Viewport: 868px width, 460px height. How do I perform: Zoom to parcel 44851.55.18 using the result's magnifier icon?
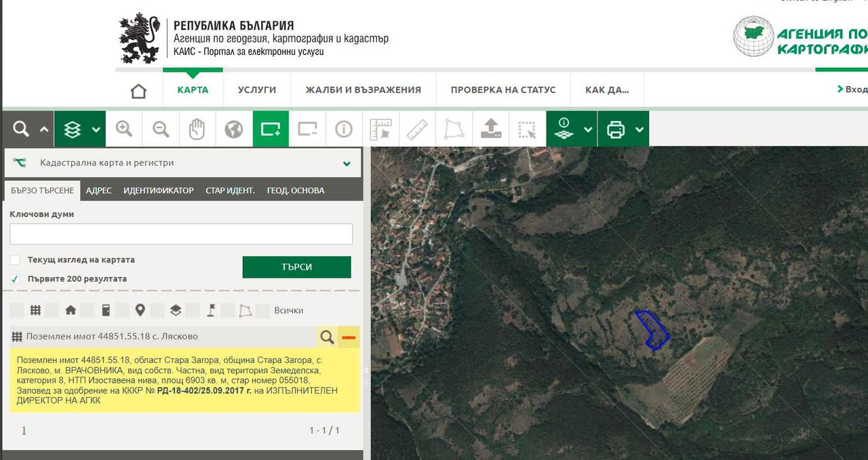[x=327, y=337]
